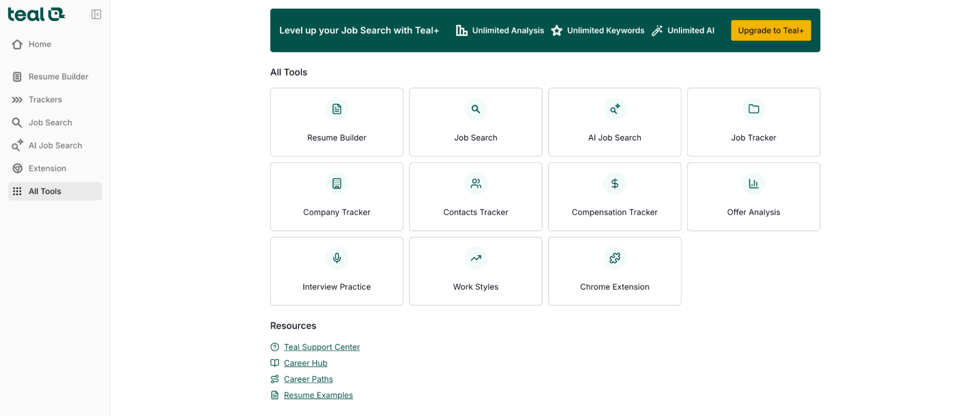The width and height of the screenshot is (980, 416).
Task: Launch the Contacts Tracker tool card
Action: coord(476,197)
